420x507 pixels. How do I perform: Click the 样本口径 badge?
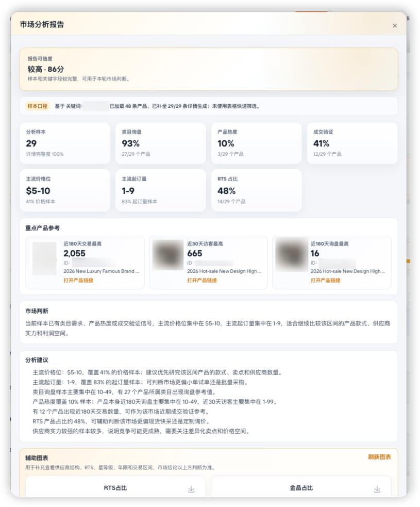point(38,106)
